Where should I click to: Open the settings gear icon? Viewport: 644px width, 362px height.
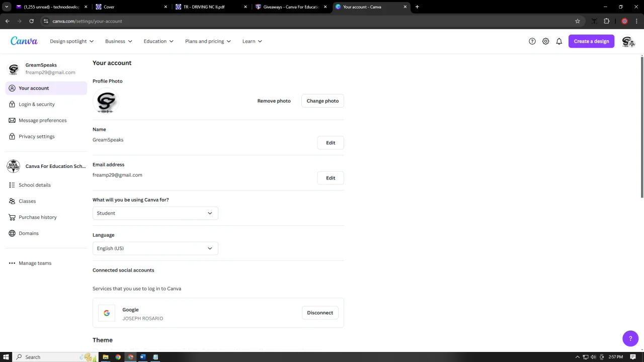[545, 41]
